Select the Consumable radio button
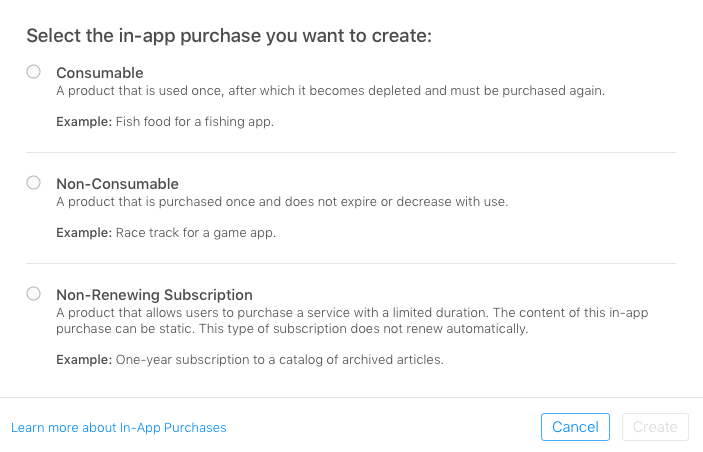Viewport: 703px width, 452px height. click(x=34, y=72)
